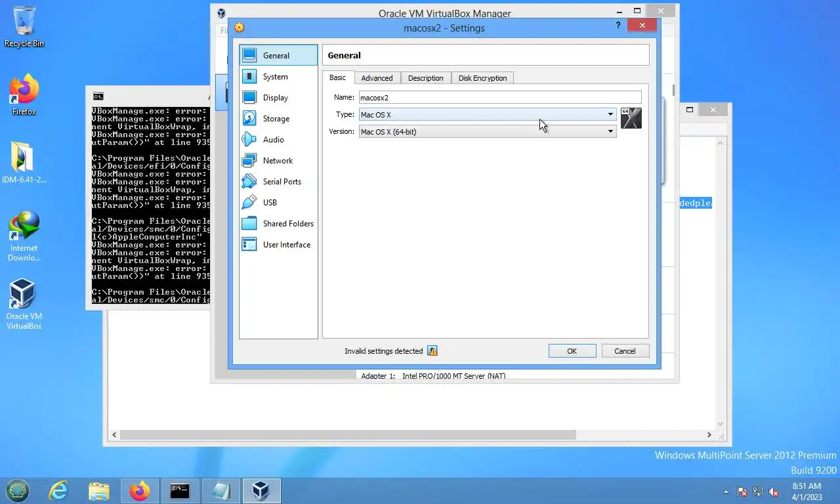Click the scroll right arrow in background window

pos(709,435)
